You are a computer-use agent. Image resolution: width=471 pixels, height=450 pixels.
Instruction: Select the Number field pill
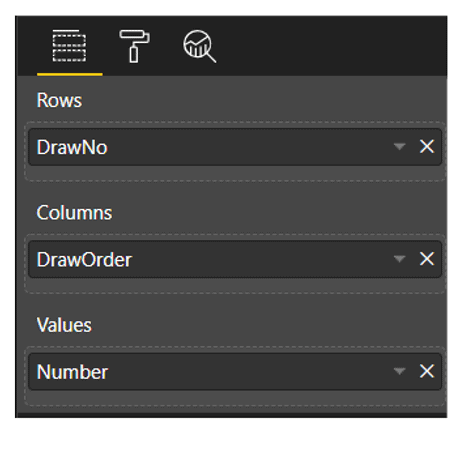pyautogui.click(x=235, y=372)
